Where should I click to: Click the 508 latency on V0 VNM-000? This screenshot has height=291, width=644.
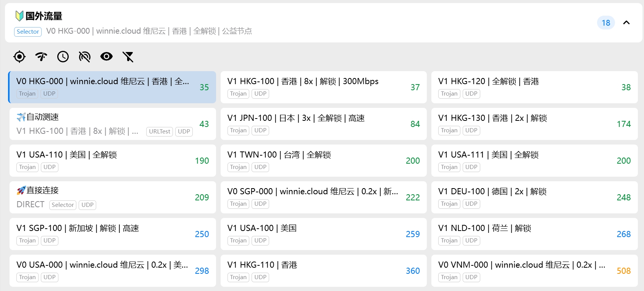tap(623, 271)
